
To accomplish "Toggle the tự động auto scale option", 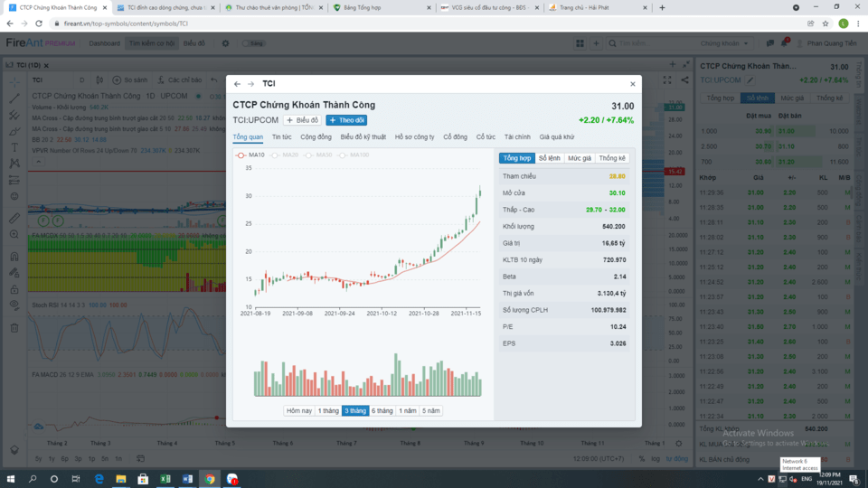I will (676, 459).
